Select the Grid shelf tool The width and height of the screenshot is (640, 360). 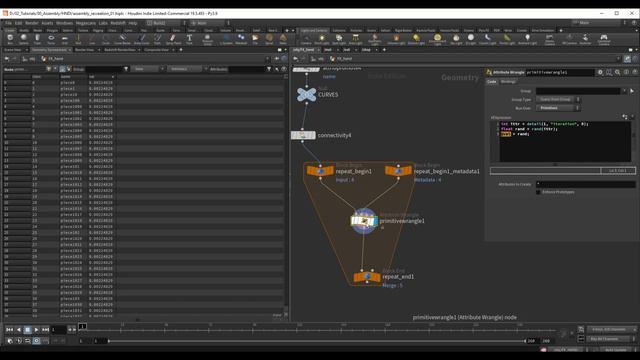point(64,39)
